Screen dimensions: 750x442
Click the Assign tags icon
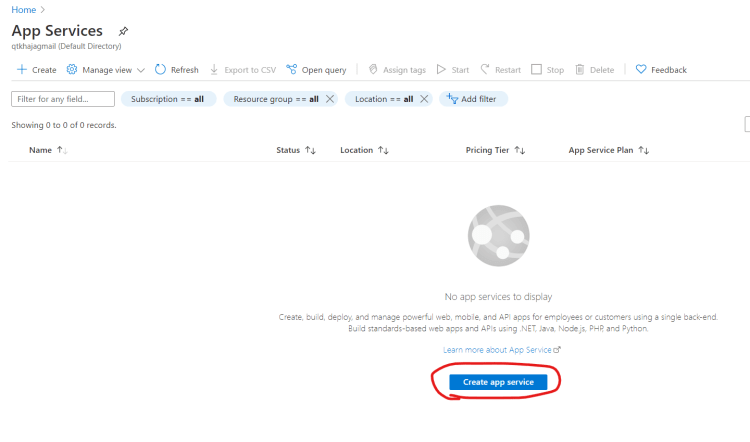(x=373, y=70)
